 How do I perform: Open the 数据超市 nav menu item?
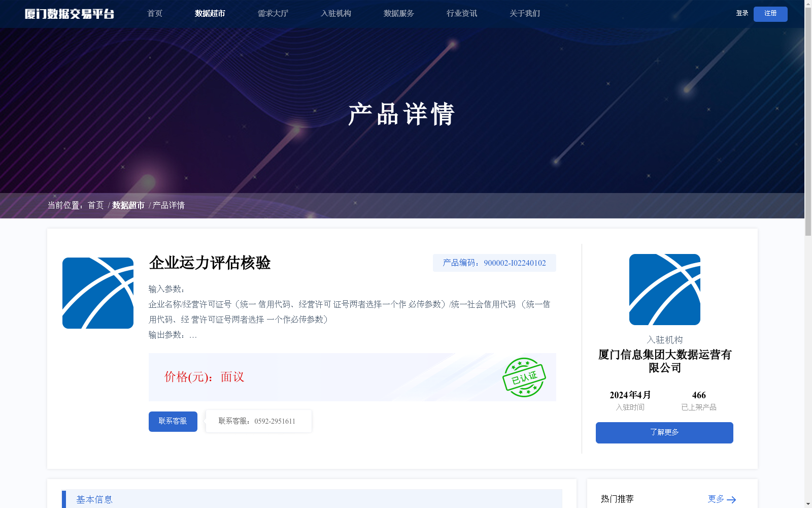pos(210,13)
